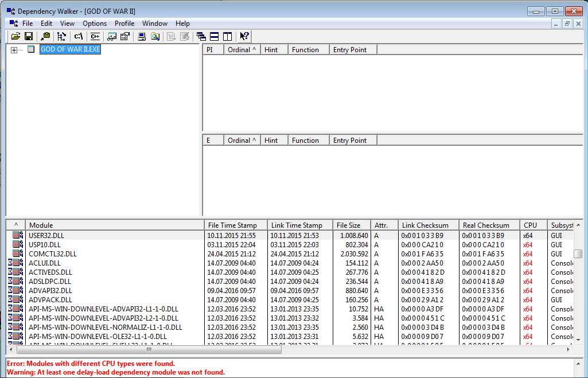Screen dimensions: 588x378
Task: Click the Open file toolbar icon
Action: point(15,36)
